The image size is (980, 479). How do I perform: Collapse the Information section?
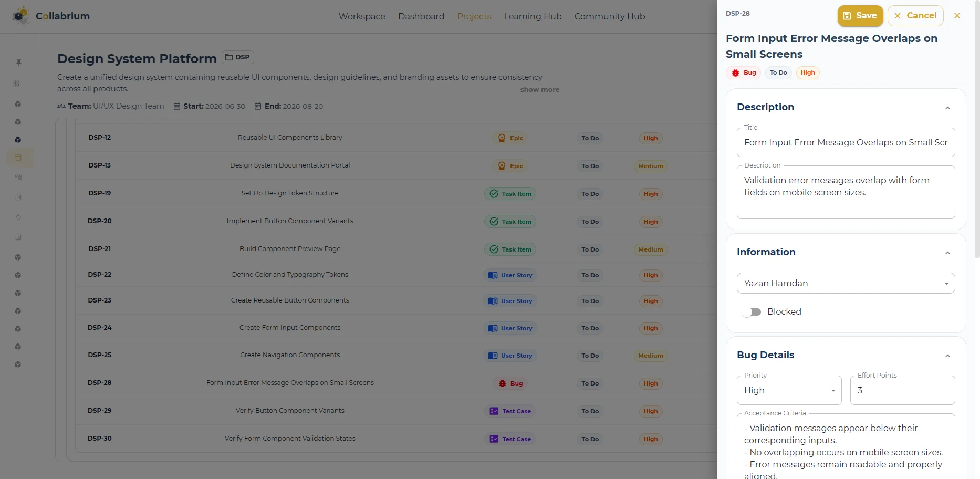coord(948,253)
